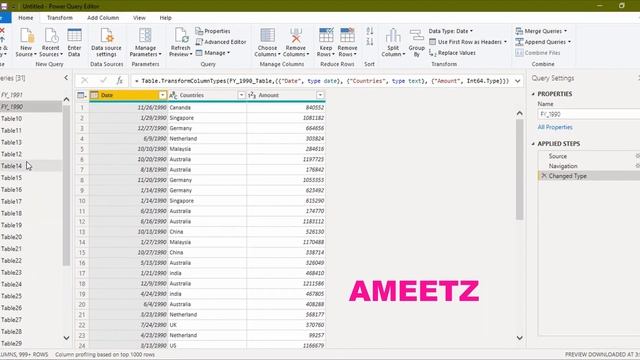Collapse the PROPERTIES section
The image size is (640, 360).
(x=533, y=94)
